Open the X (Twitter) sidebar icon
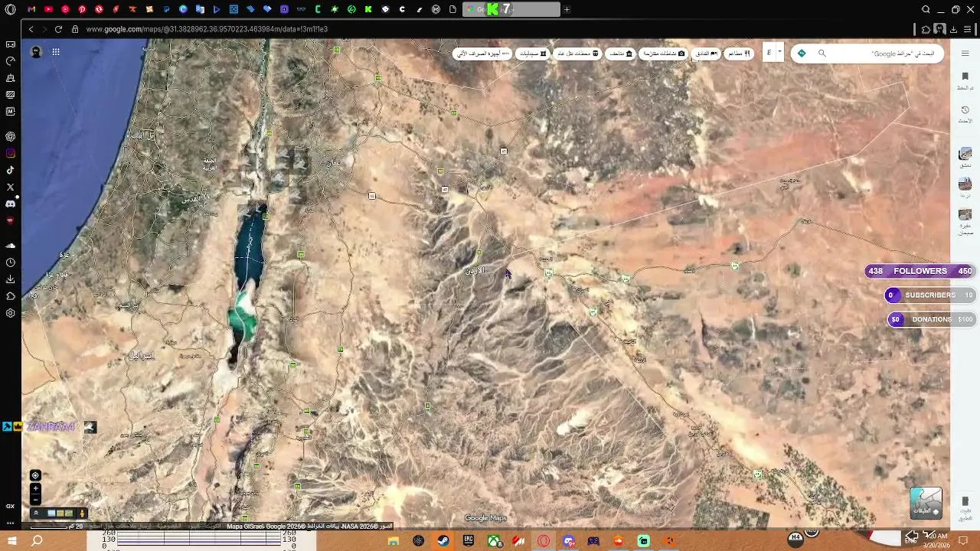The image size is (980, 551). coord(11,187)
